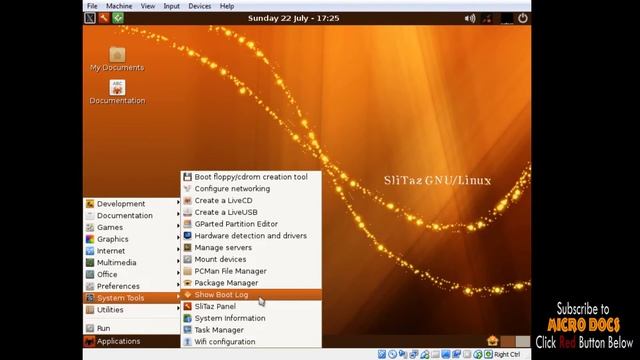
Task: Switch to the grey second workspace in the pager
Action: click(x=522, y=341)
